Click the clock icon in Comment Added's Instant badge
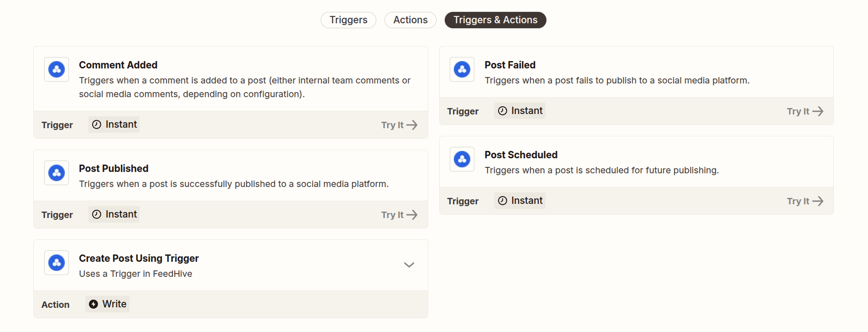The height and width of the screenshot is (332, 868). 97,124
